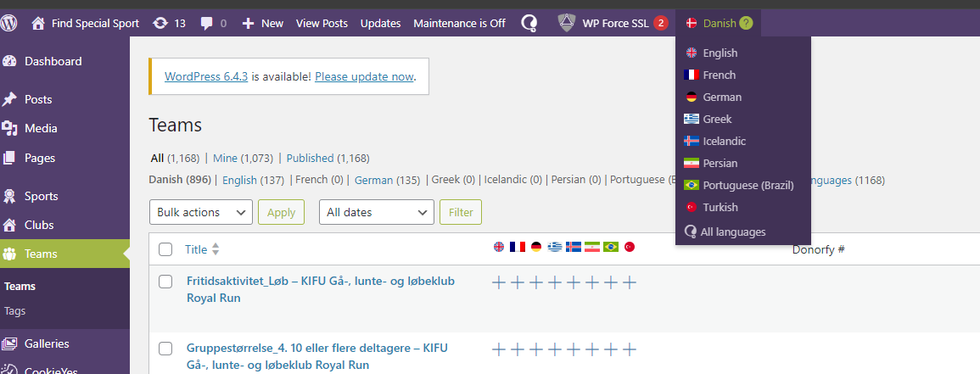Check the Gruppestørrelse_4 team row checkbox

tap(165, 349)
